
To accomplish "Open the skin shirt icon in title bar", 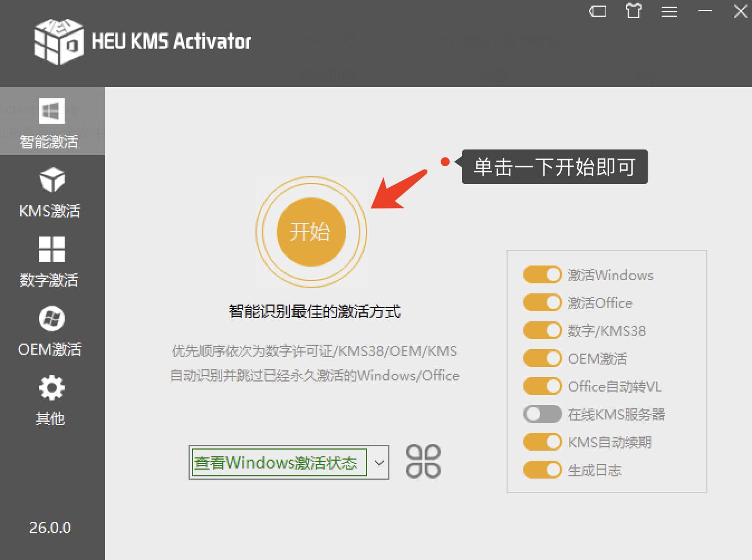I will click(x=634, y=11).
